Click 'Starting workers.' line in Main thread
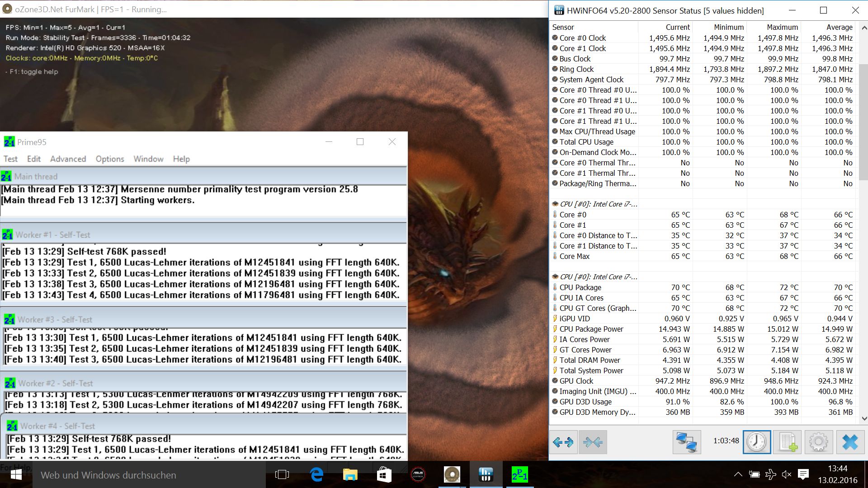This screenshot has width=868, height=488. pos(157,200)
